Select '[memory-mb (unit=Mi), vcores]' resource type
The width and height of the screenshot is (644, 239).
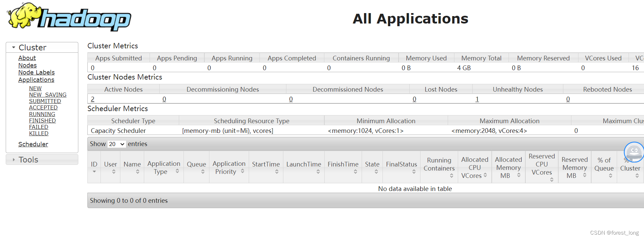point(228,131)
